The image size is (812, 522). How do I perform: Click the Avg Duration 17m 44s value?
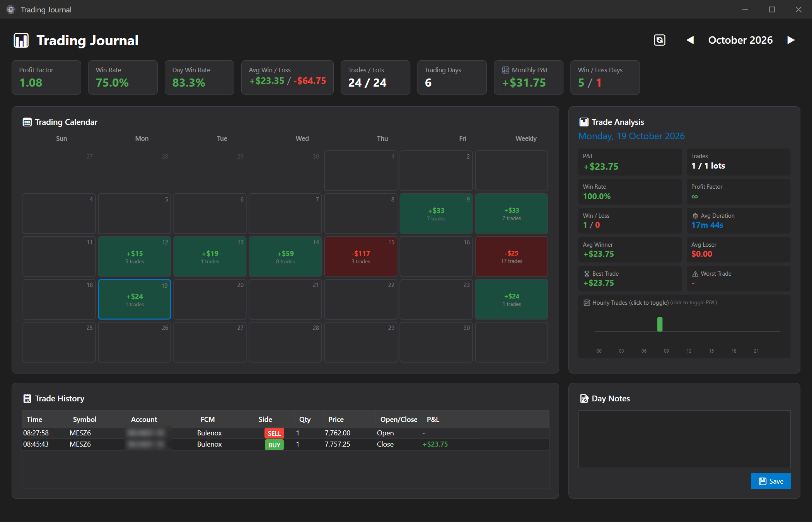tap(707, 225)
